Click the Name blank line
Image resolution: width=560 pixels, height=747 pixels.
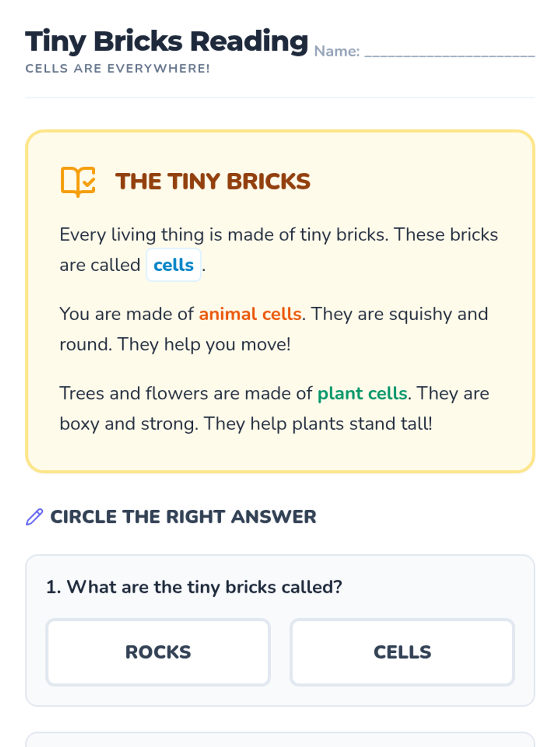(x=449, y=52)
